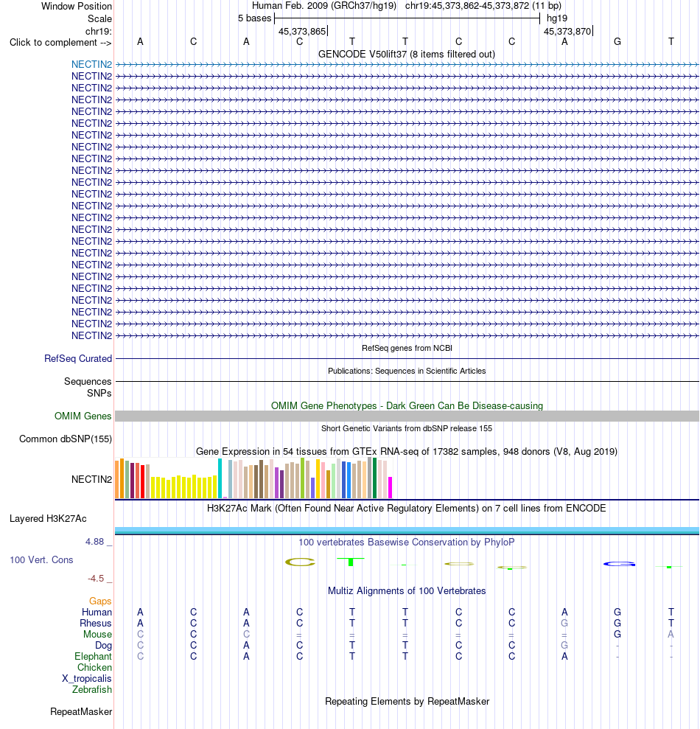700x729 pixels.
Task: Click 'Multiz Alignments of 100 Vertebrates' title
Action: [x=407, y=591]
